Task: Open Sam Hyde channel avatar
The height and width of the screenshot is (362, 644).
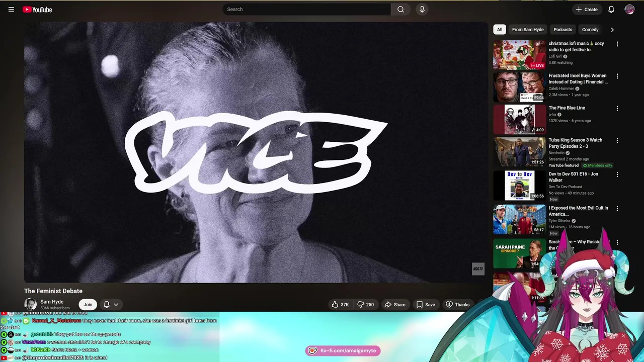Action: 30,304
